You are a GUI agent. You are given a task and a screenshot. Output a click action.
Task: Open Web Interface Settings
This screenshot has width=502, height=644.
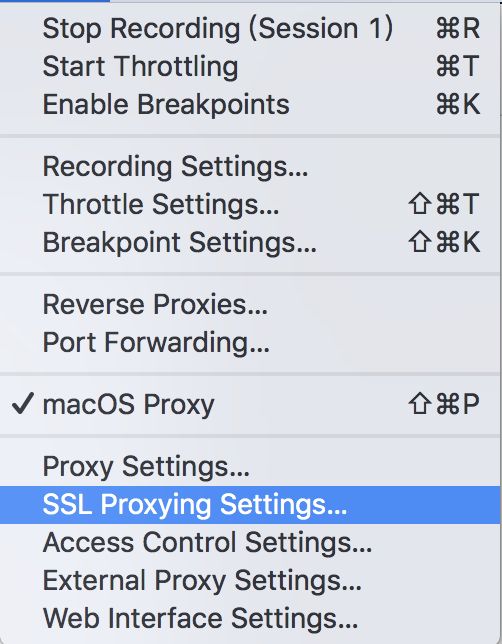(x=250, y=618)
